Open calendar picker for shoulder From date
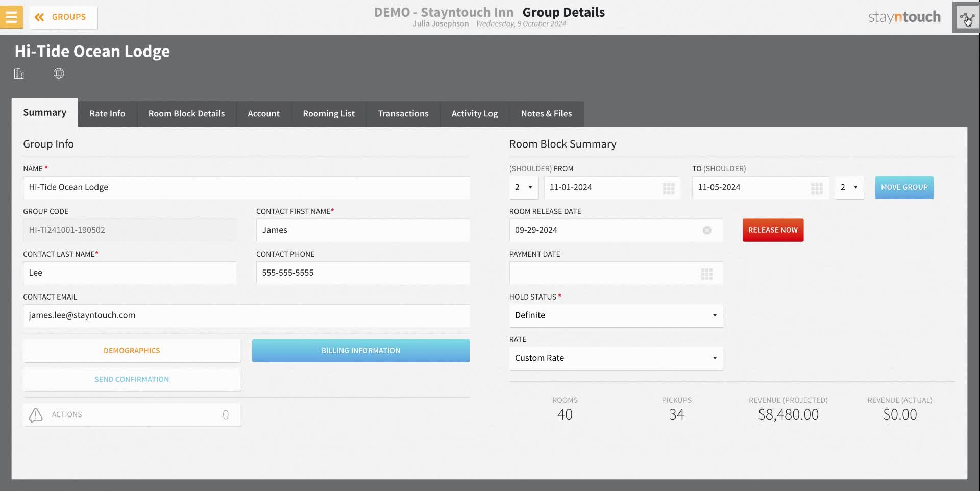Viewport: 980px width, 491px height. [x=668, y=188]
